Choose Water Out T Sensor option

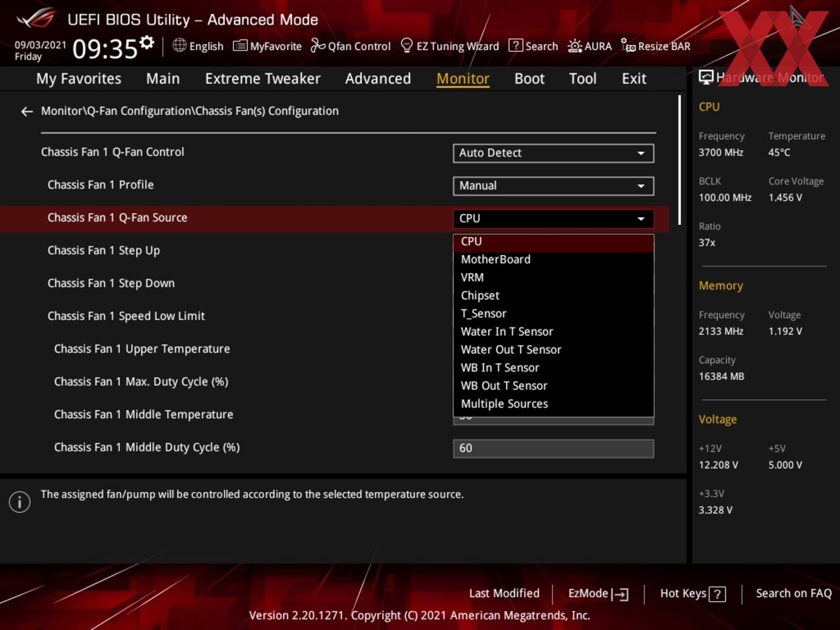[x=553, y=350]
